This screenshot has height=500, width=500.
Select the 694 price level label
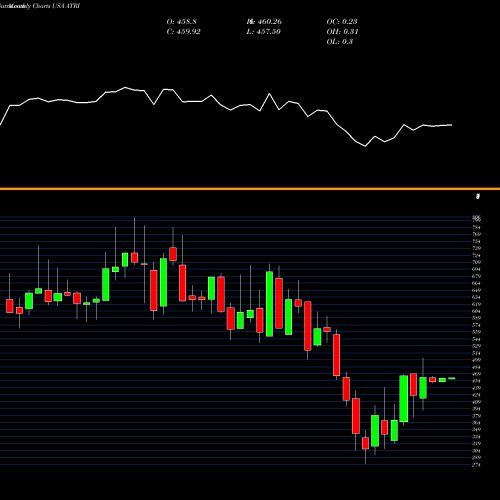point(476,269)
